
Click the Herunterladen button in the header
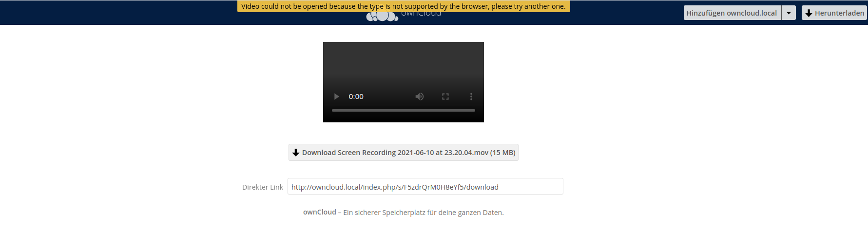[834, 13]
